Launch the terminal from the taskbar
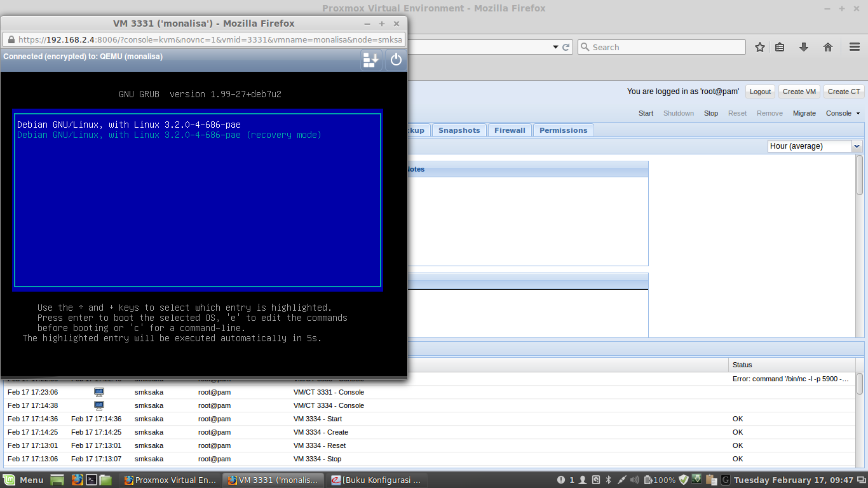Image resolution: width=868 pixels, height=488 pixels. [92, 480]
